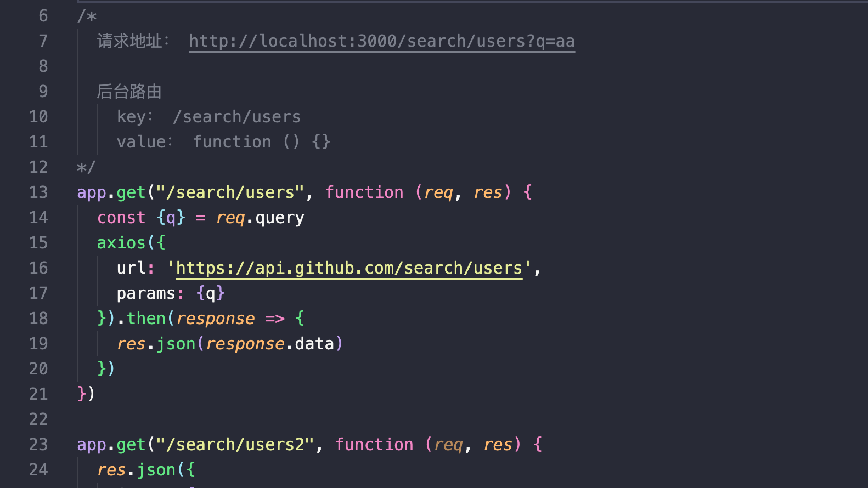Click 'url' property on line 16
Screen dimensions: 868x488
point(132,268)
